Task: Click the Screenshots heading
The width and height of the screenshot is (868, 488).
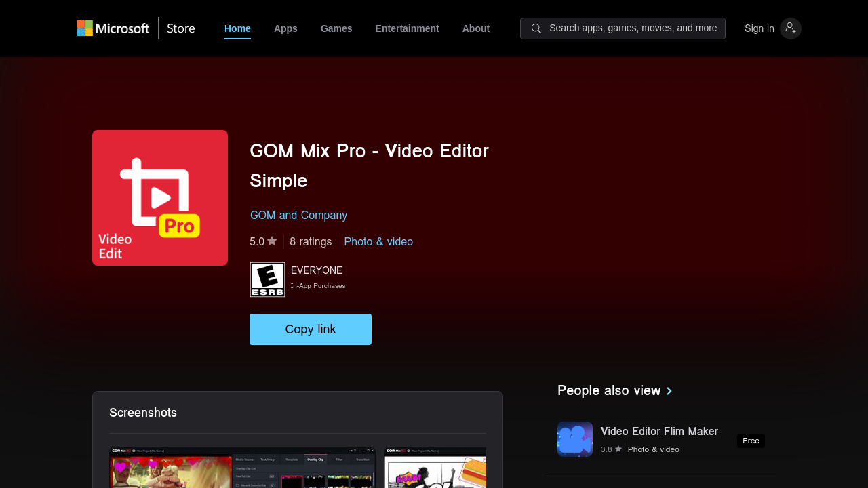Action: click(x=143, y=413)
